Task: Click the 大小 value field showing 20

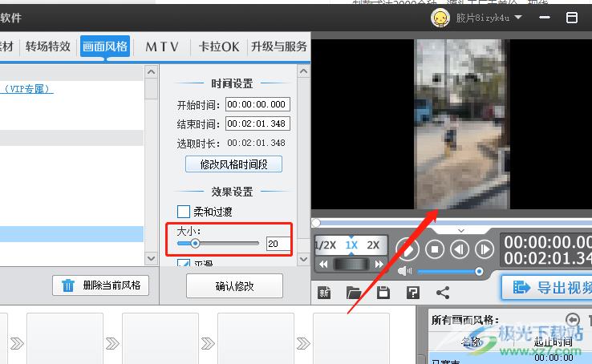Action: pos(278,244)
